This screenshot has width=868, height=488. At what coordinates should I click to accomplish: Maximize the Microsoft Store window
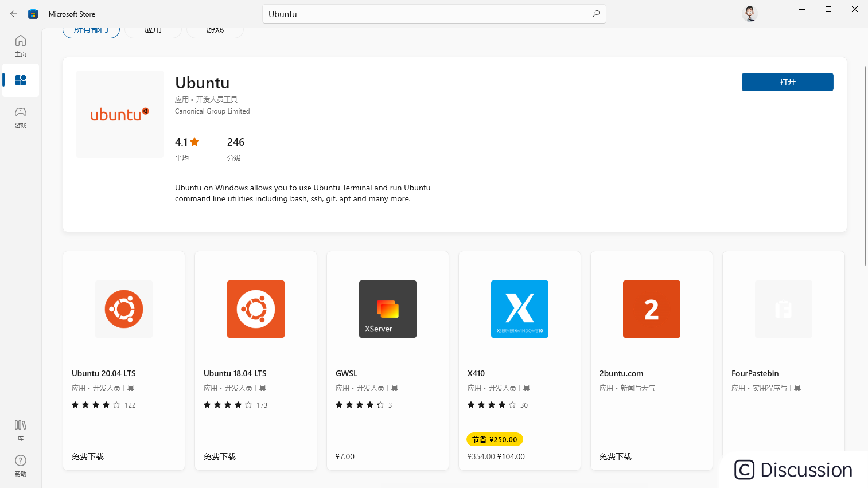[828, 9]
